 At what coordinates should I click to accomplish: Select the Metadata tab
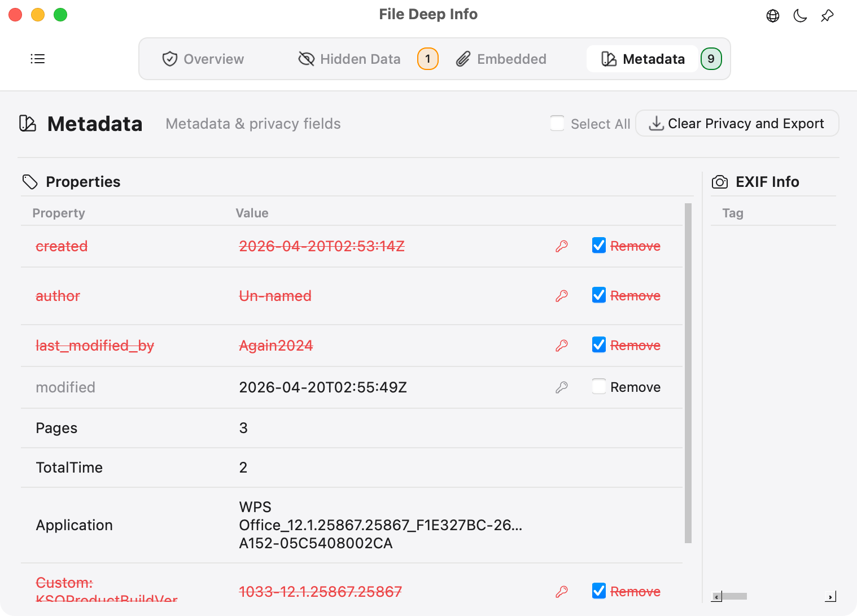coord(642,59)
